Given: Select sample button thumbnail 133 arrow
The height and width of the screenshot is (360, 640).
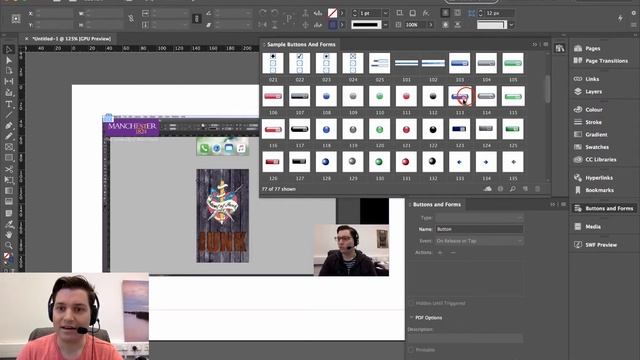Looking at the screenshot, I should click(x=460, y=162).
